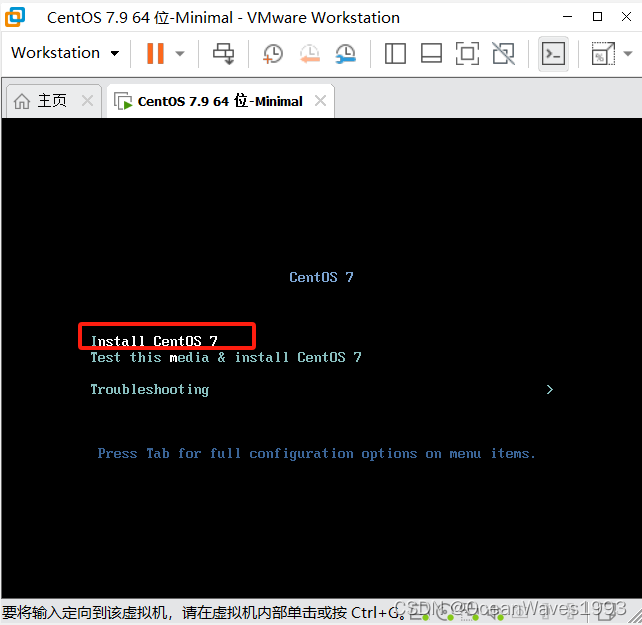This screenshot has height=625, width=642.
Task: Select Test this media & install CentOS 7
Action: tap(226, 358)
